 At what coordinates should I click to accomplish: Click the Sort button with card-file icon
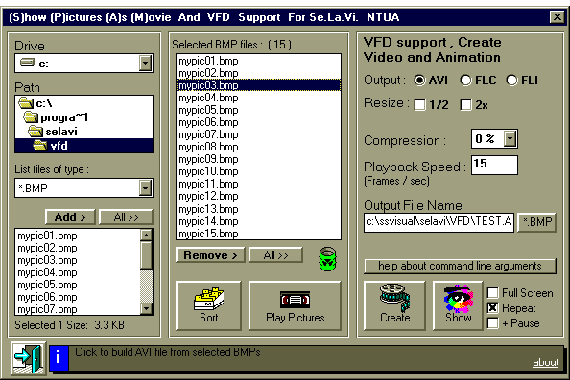[x=209, y=305]
